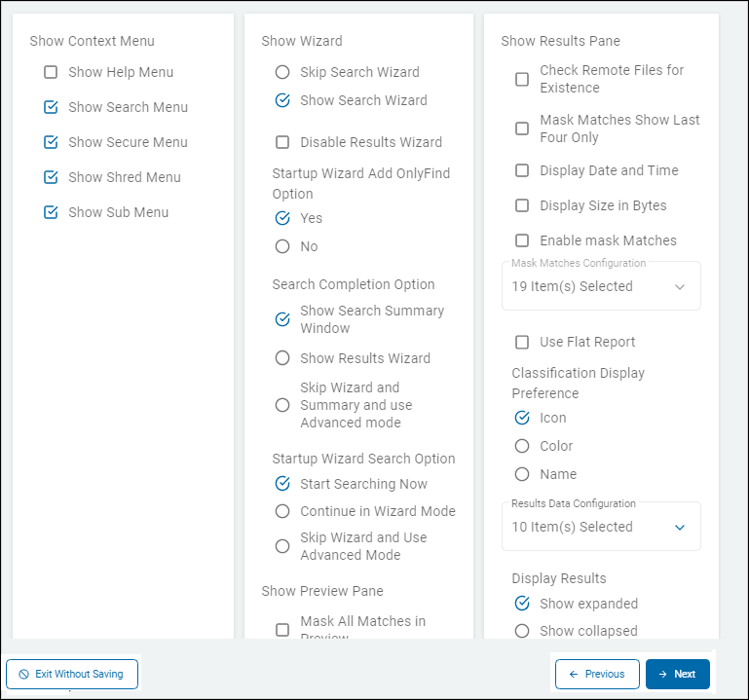The width and height of the screenshot is (749, 700).
Task: Select the Skip Search Wizard radio button
Action: (x=282, y=72)
